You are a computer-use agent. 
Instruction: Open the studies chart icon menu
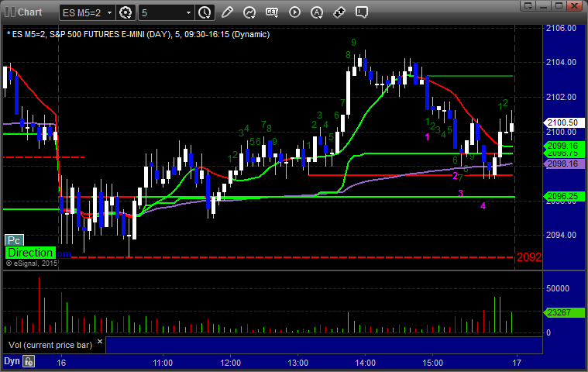249,12
